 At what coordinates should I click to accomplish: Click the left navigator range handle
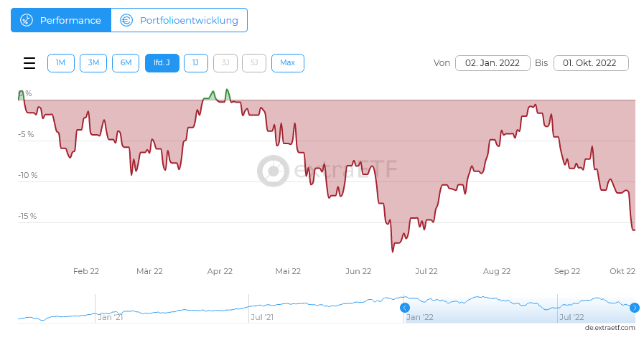click(x=405, y=308)
